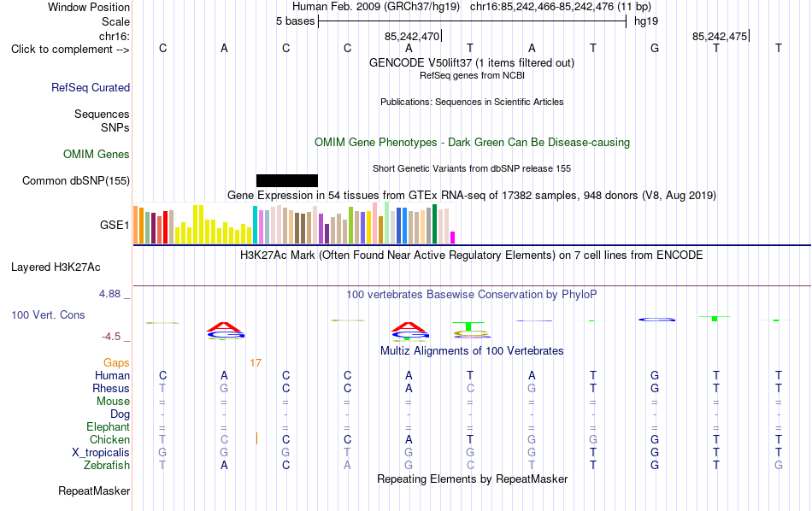Click 'Multiz Alignments of 100 Vertebrates' title
Viewport: 812px width, 511px height.
click(x=472, y=350)
